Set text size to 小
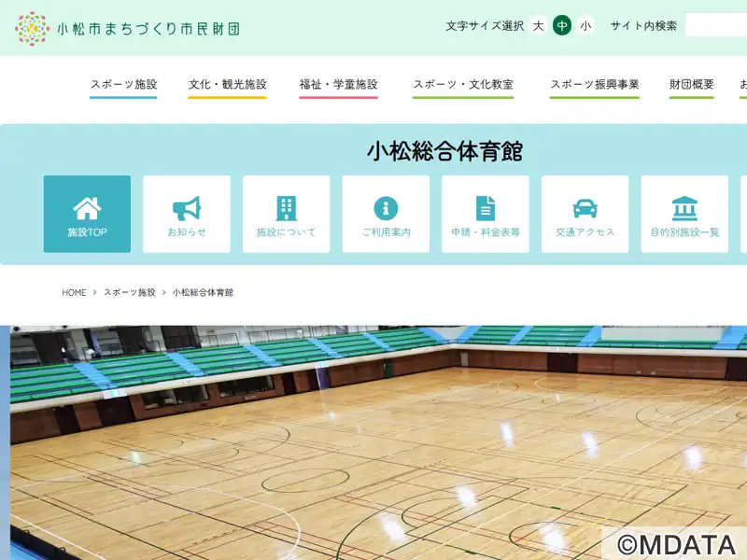This screenshot has width=747, height=560. click(585, 26)
